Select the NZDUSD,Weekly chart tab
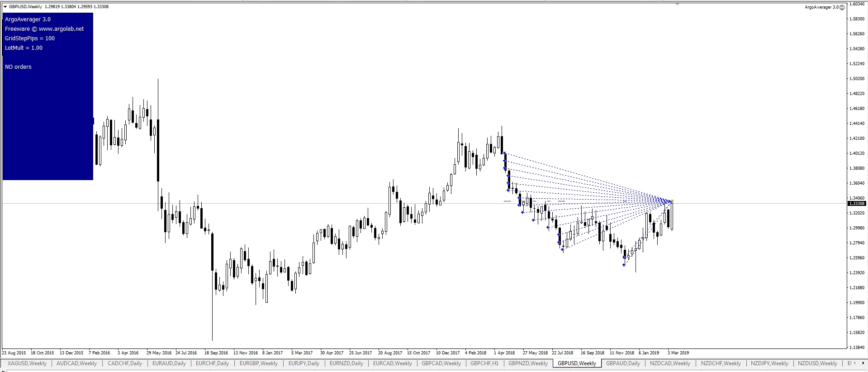 coord(817,363)
